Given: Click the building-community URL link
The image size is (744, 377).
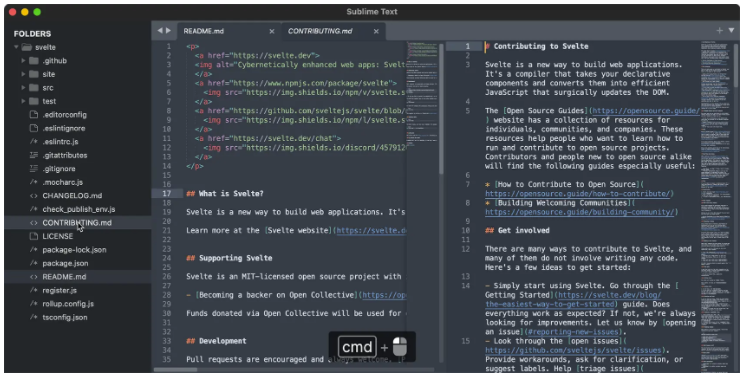Looking at the screenshot, I should 579,212.
